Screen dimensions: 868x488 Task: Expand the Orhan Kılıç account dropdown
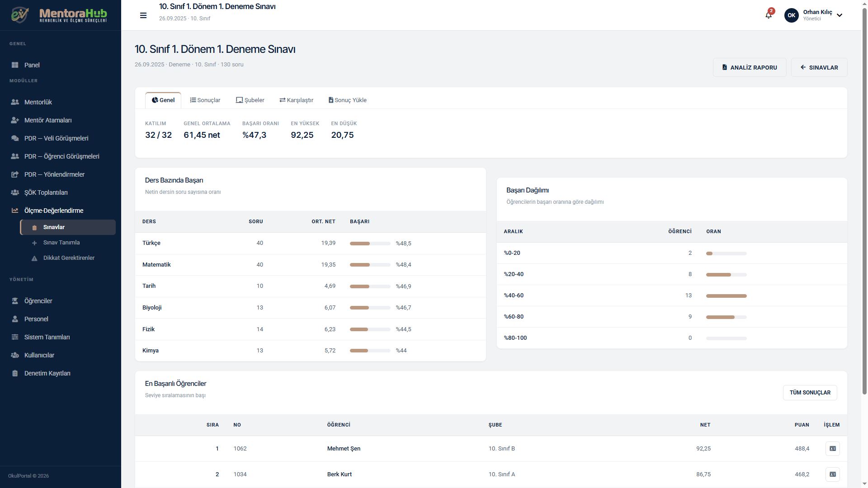pyautogui.click(x=839, y=15)
